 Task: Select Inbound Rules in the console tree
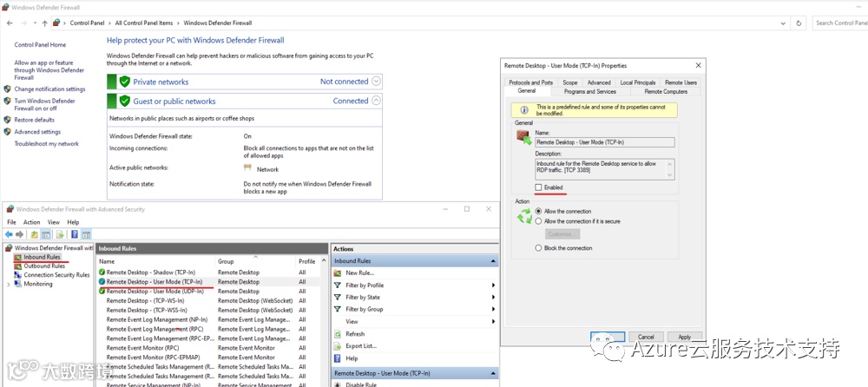[x=42, y=257]
